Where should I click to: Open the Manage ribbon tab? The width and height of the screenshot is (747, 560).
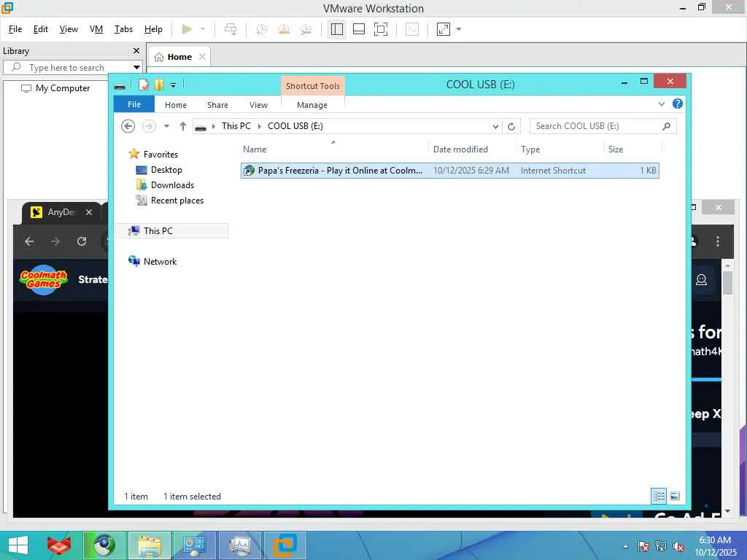click(x=312, y=105)
